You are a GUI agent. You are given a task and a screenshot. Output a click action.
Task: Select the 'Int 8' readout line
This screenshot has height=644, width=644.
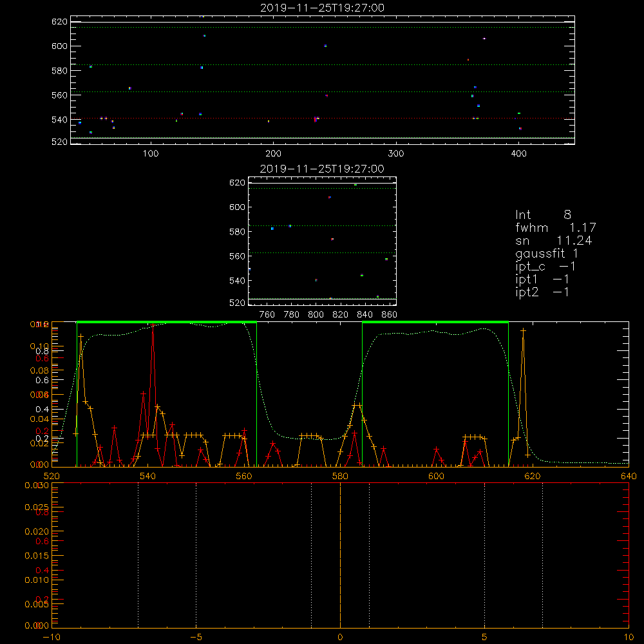pyautogui.click(x=543, y=215)
